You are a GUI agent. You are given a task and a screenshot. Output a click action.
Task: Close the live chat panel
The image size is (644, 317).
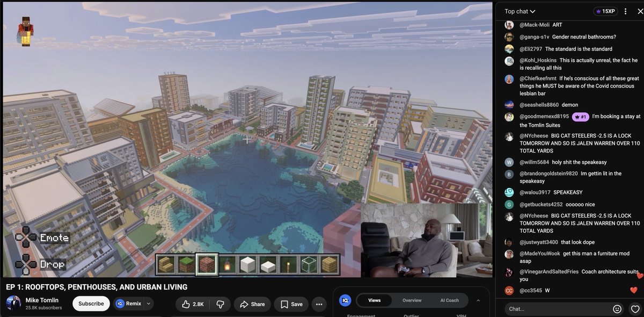[639, 11]
